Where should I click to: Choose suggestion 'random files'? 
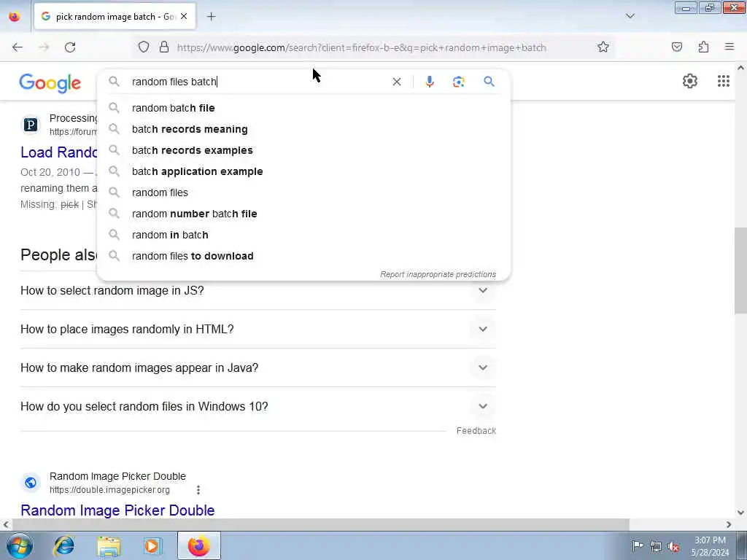click(x=304, y=192)
